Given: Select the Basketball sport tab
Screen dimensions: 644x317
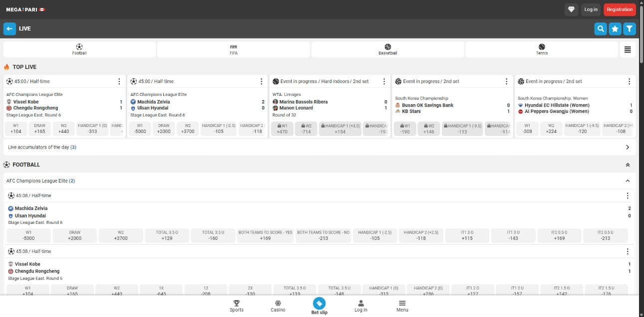Looking at the screenshot, I should (388, 49).
